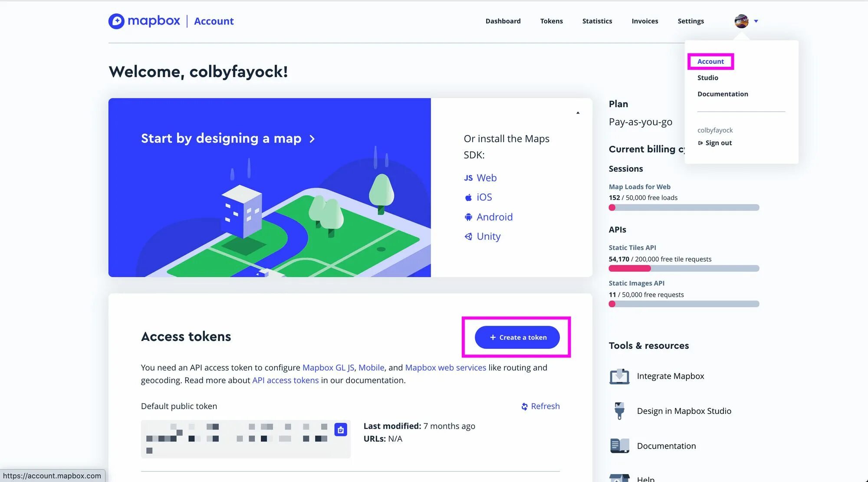Click the Map Loads for Web label
Image resolution: width=868 pixels, height=482 pixels.
pyautogui.click(x=639, y=187)
